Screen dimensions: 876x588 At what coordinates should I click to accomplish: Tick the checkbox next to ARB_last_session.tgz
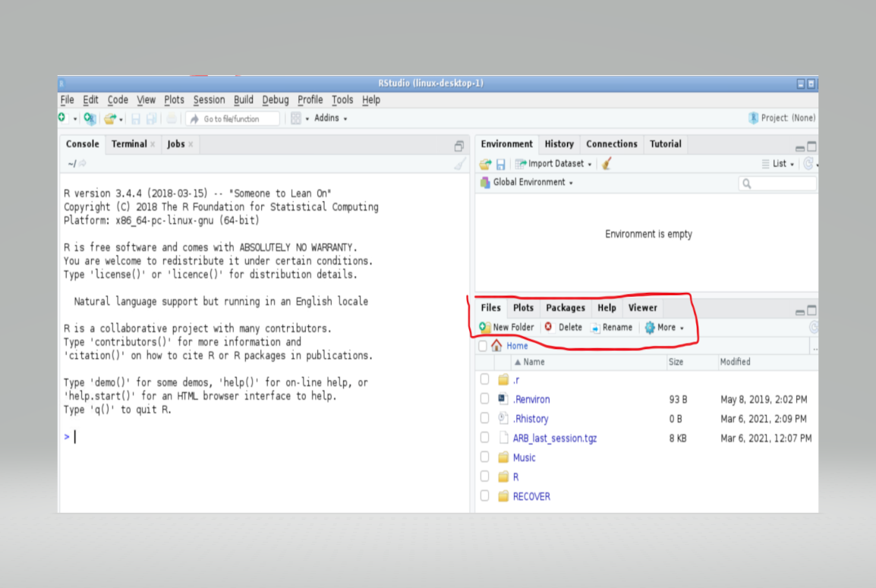[x=485, y=438]
